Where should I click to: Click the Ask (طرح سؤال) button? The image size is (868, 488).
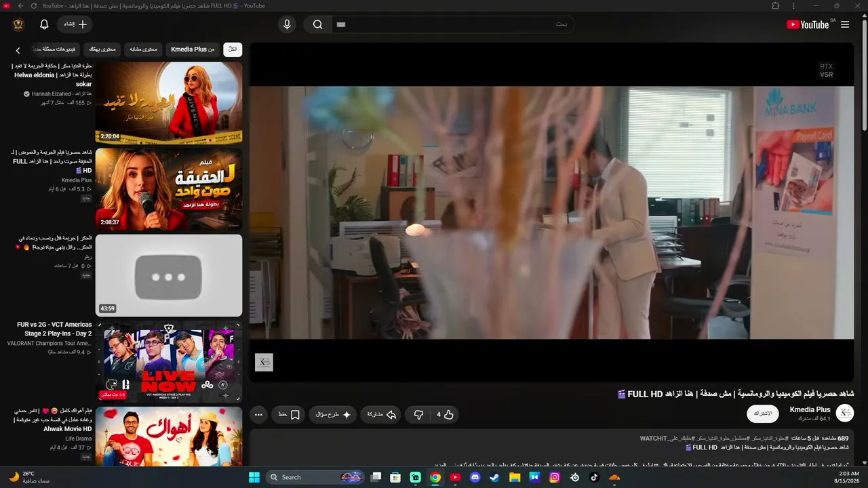[x=333, y=415]
